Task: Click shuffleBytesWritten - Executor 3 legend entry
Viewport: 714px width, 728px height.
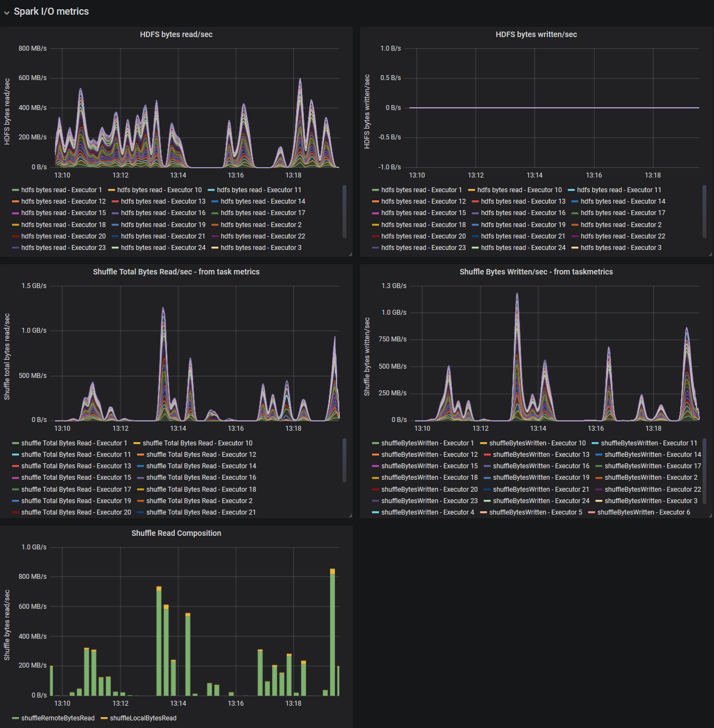Action: [x=651, y=501]
